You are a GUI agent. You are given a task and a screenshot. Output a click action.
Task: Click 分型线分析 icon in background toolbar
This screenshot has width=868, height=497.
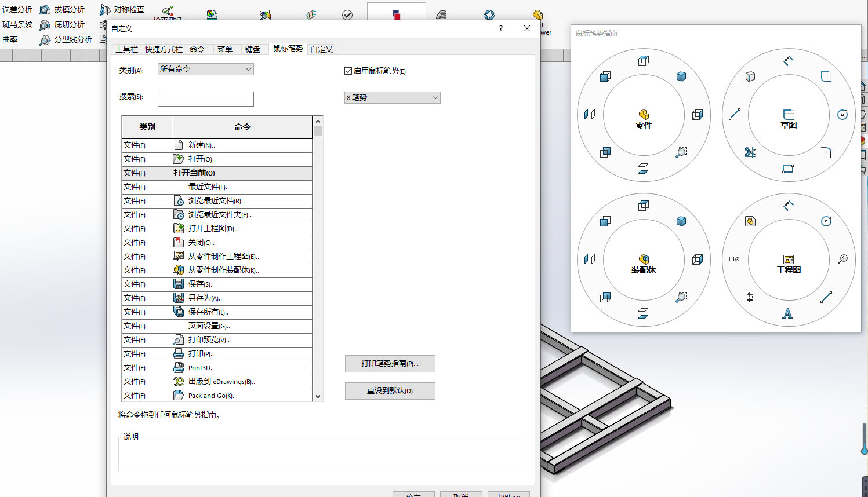click(x=45, y=40)
